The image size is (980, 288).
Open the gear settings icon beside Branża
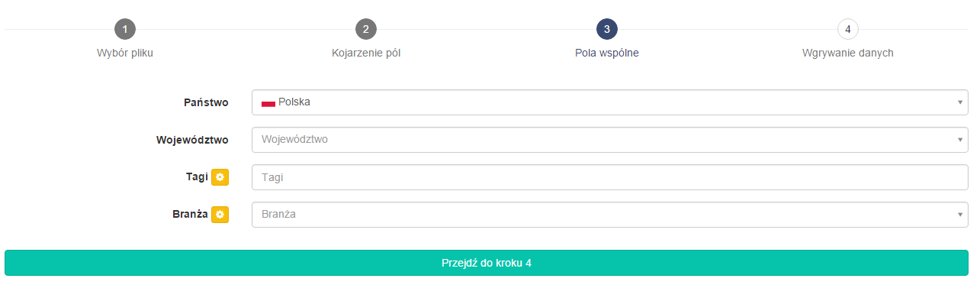(220, 215)
